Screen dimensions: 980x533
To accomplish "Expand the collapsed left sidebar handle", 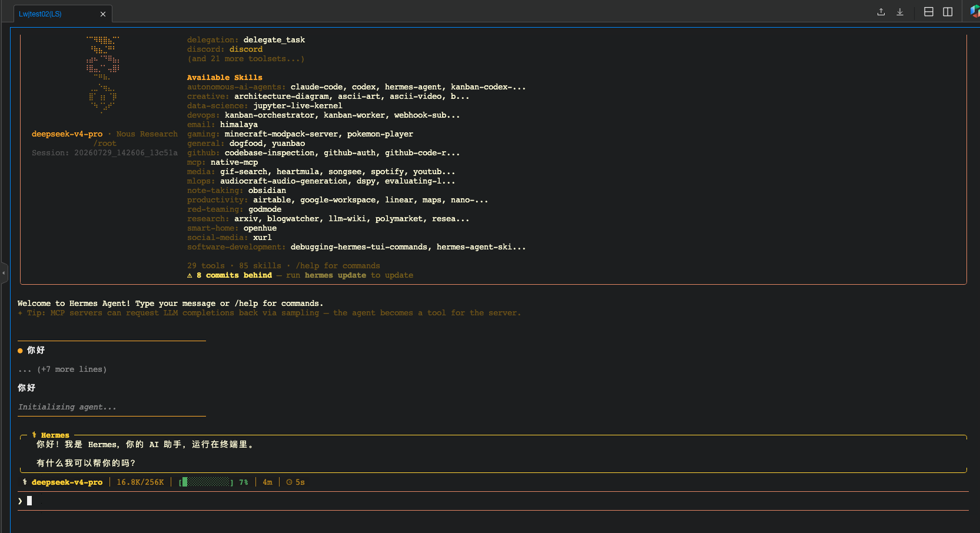I will 4,273.
